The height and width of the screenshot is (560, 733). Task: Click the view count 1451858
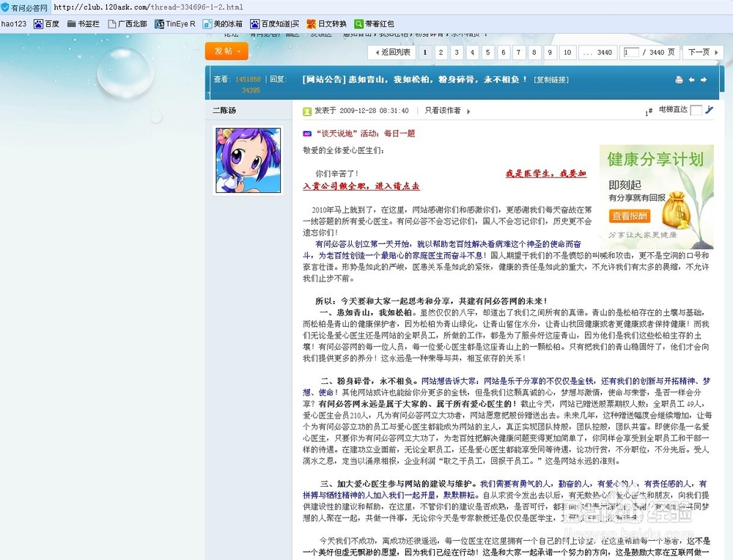click(248, 79)
